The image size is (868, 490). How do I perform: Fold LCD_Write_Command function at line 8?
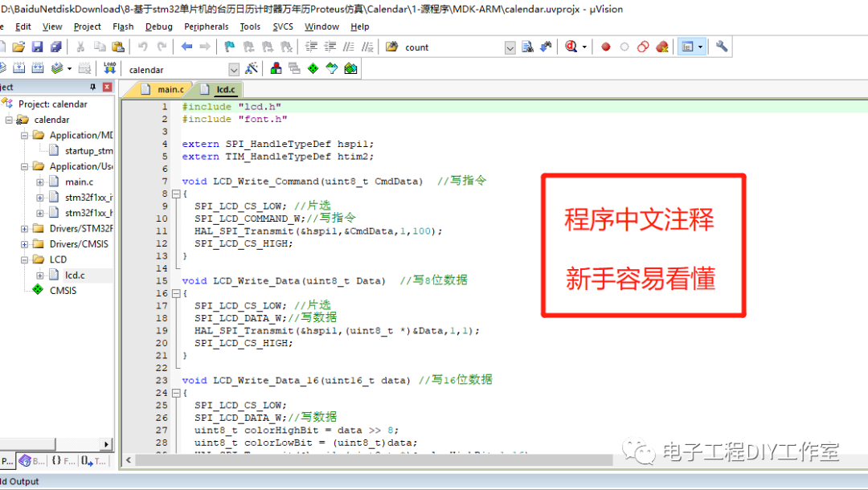click(x=176, y=194)
